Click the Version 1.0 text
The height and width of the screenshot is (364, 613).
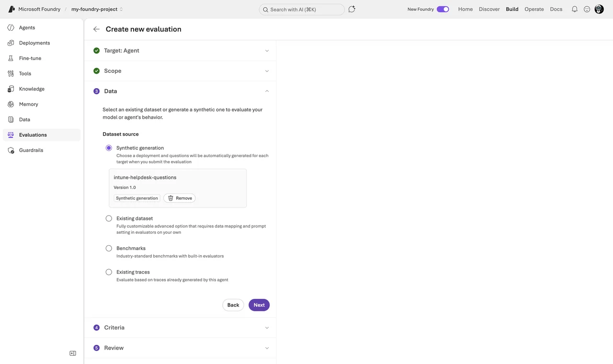[125, 188]
